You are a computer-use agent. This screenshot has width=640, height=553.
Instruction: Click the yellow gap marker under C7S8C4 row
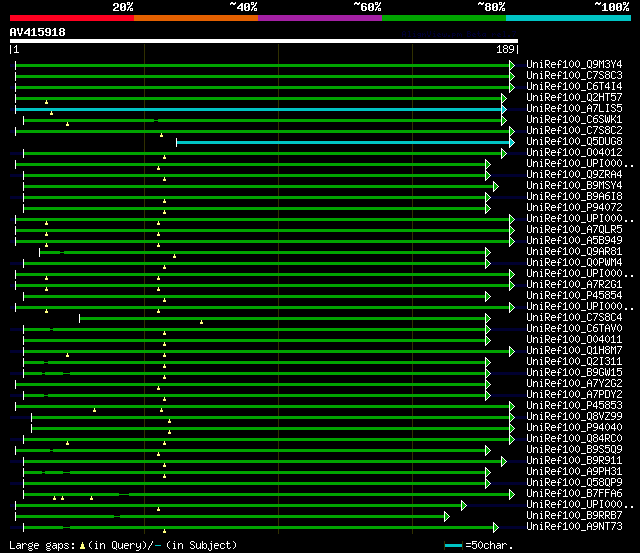pyautogui.click(x=202, y=322)
